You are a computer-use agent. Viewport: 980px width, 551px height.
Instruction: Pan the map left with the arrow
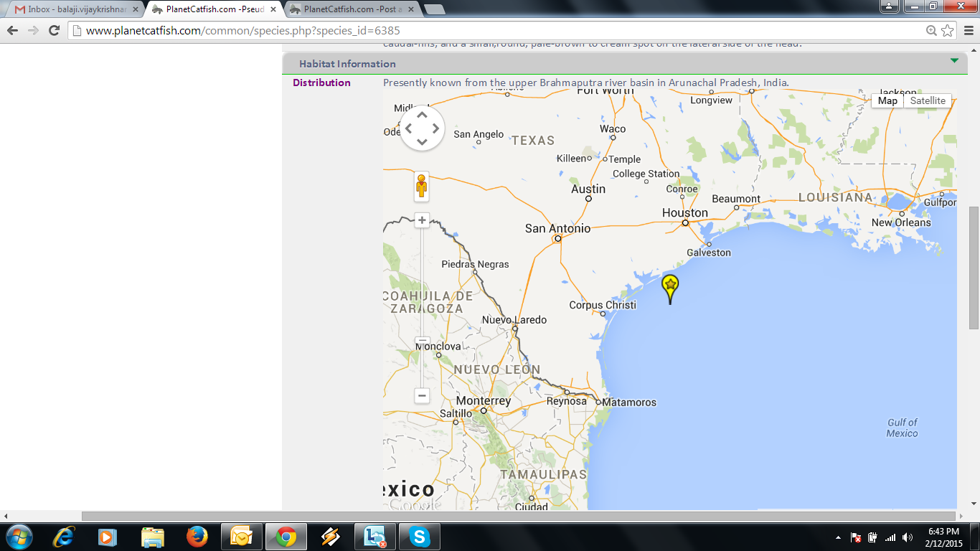point(409,128)
